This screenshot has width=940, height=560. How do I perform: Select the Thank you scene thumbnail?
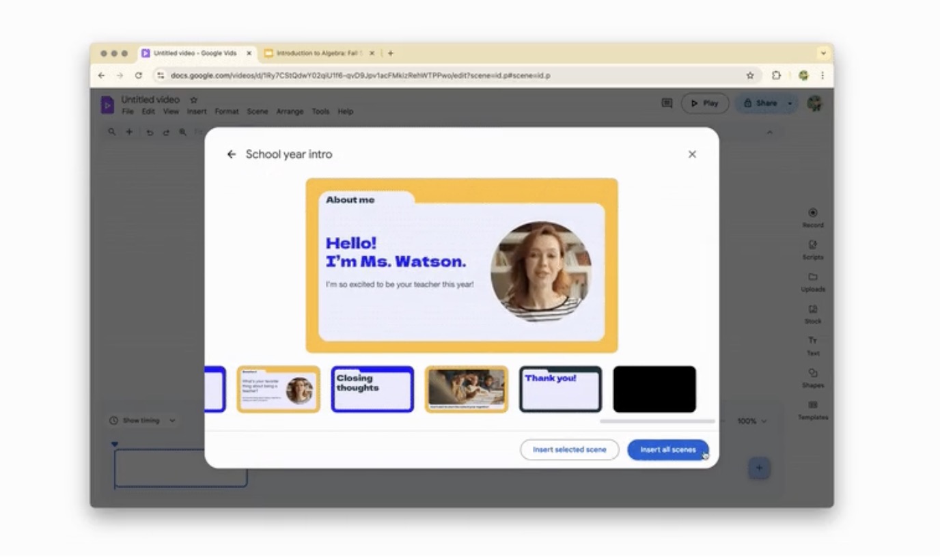(x=559, y=389)
